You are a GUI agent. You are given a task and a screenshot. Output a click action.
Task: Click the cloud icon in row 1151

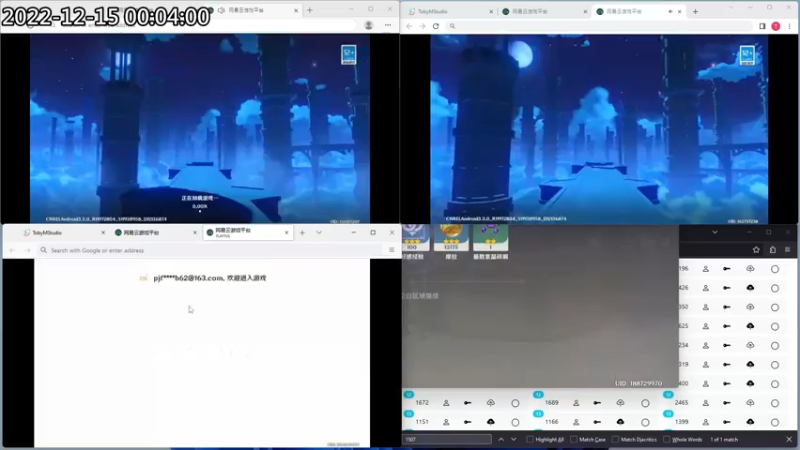(490, 422)
